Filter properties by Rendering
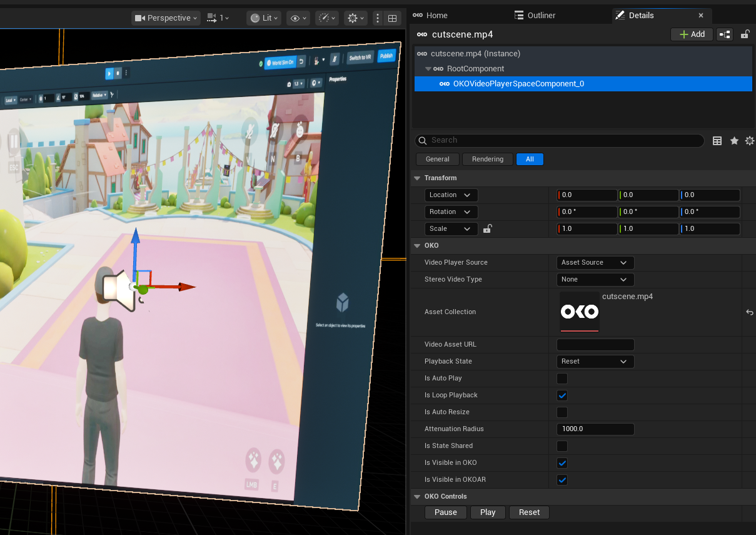Screen dimensions: 756x535 (x=488, y=160)
